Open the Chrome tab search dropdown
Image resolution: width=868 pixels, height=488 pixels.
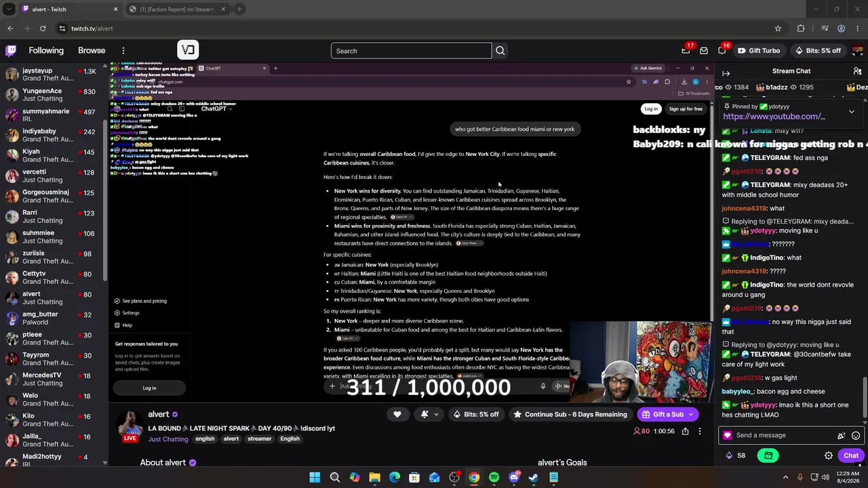9,9
